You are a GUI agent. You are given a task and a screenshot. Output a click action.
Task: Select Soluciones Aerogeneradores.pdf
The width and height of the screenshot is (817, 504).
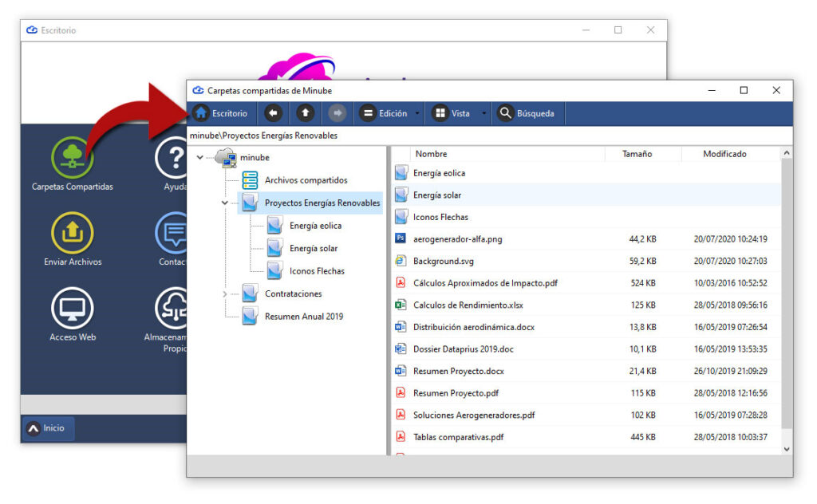coord(586,415)
